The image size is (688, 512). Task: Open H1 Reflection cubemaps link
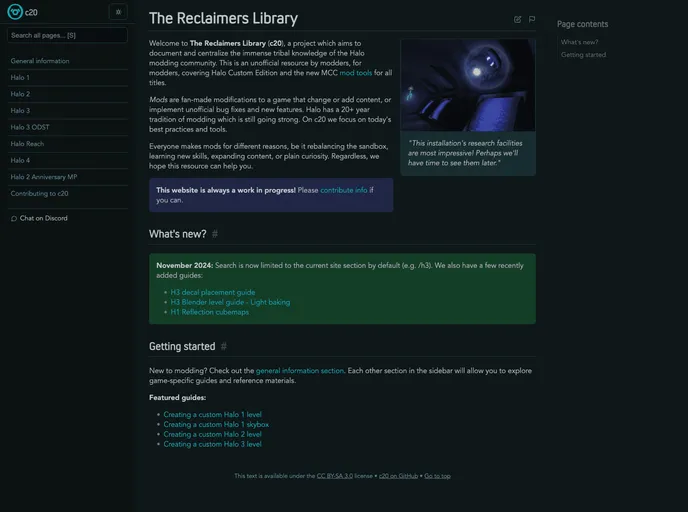point(210,312)
